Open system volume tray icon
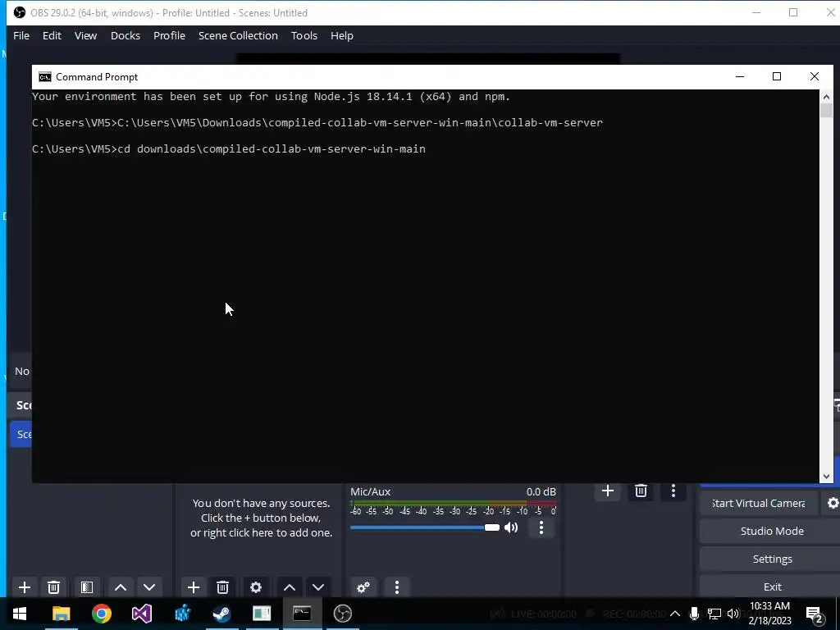The width and height of the screenshot is (840, 630). (733, 614)
